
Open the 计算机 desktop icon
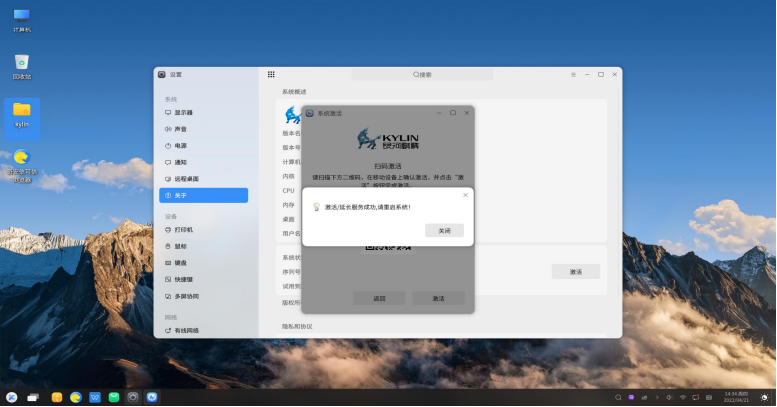[22, 20]
